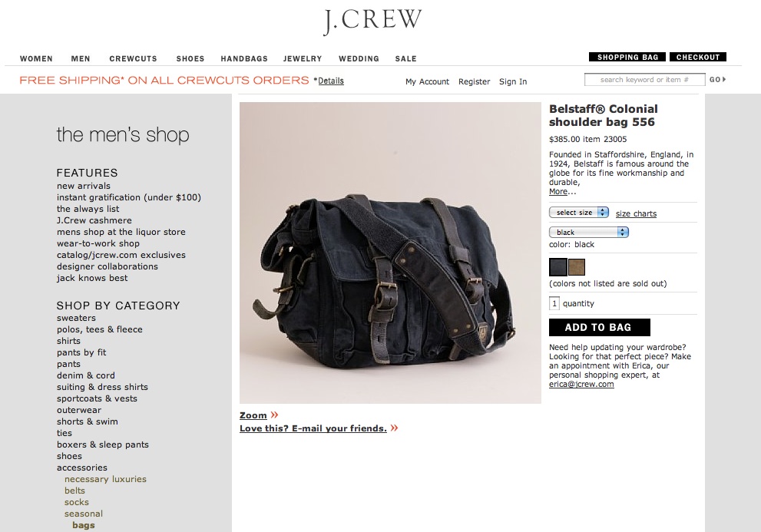Image resolution: width=761 pixels, height=532 pixels.
Task: Click the GO search arrow
Action: click(718, 80)
